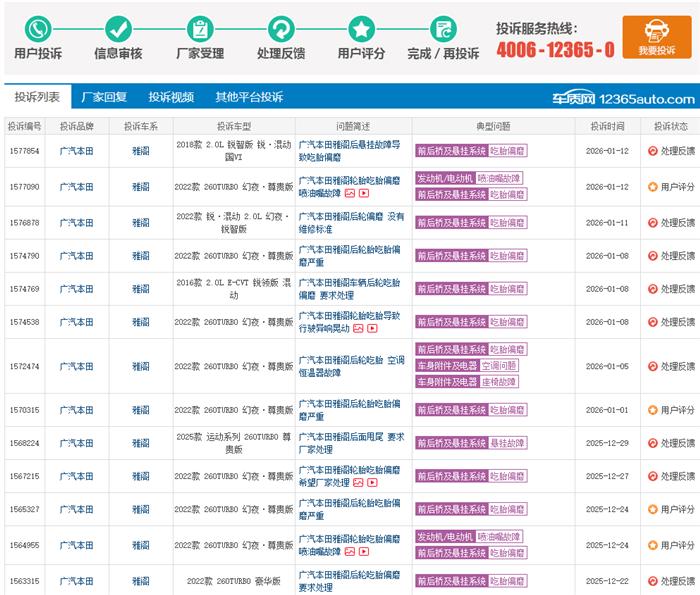Click the 信息审核 checkmark step icon
The image size is (700, 595).
click(x=118, y=27)
